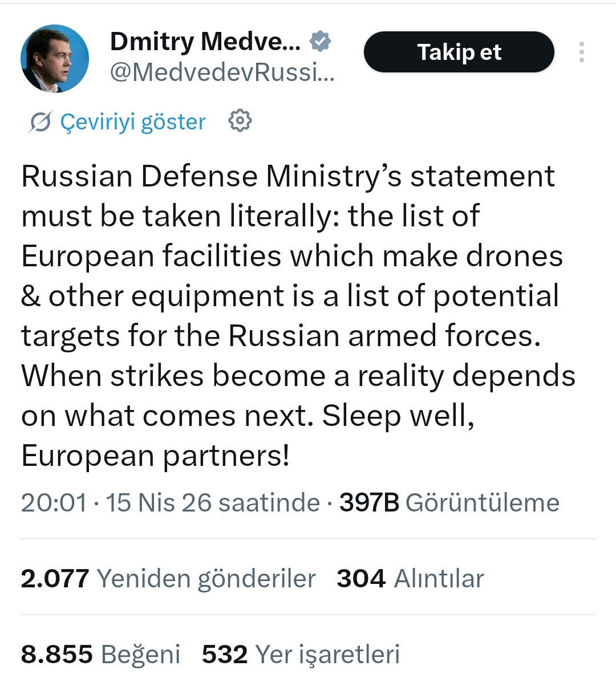Click the tweet's opening line about Defense Ministry
The width and height of the screenshot is (616, 686).
click(287, 176)
